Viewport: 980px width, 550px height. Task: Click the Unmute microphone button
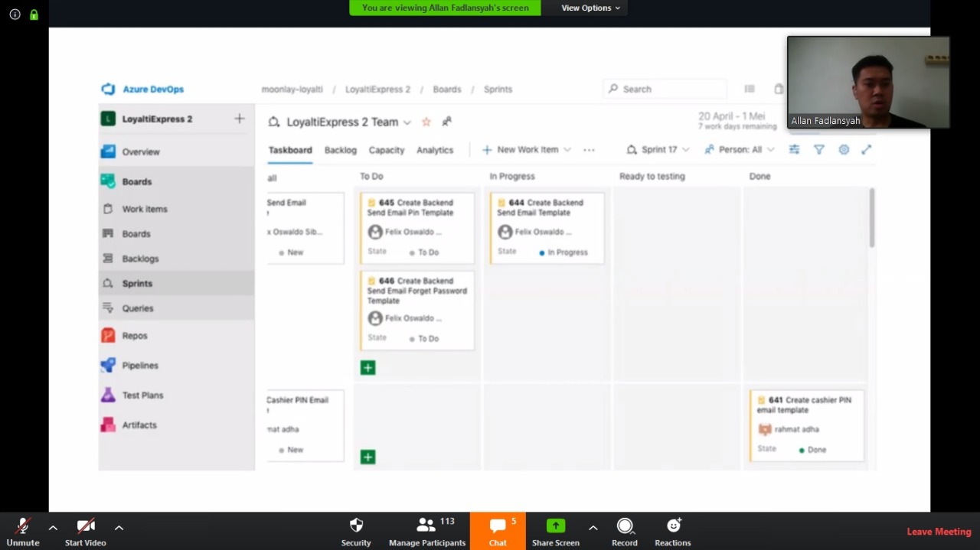pyautogui.click(x=23, y=531)
